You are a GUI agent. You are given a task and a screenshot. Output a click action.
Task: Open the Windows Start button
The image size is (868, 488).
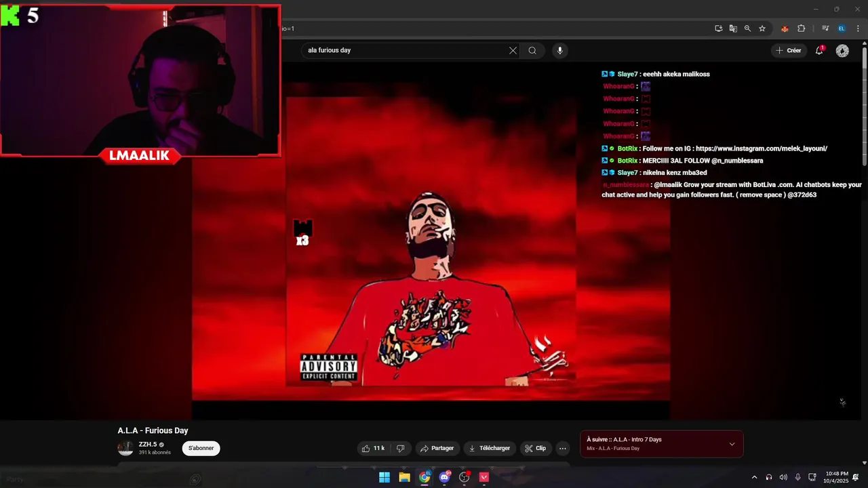pyautogui.click(x=384, y=477)
